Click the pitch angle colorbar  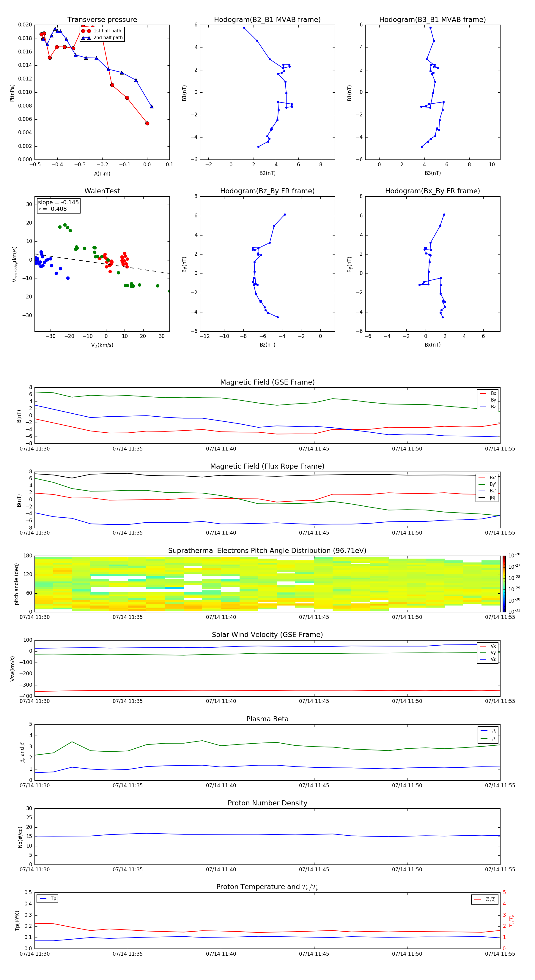click(504, 584)
